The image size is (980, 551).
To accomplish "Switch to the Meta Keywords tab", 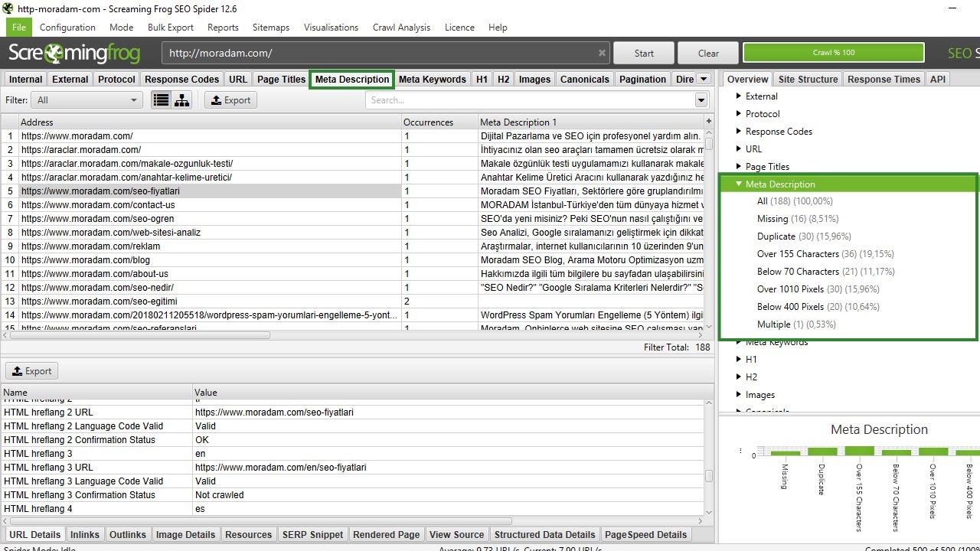I will point(432,79).
